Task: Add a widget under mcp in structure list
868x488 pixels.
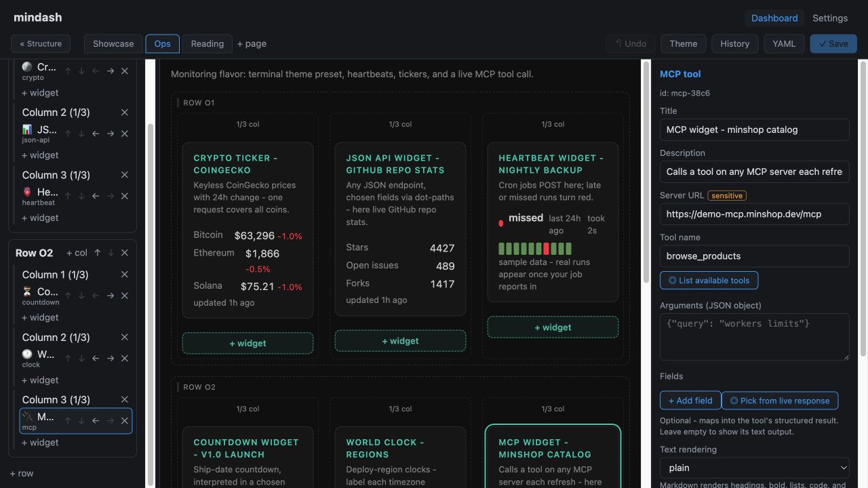Action: point(40,443)
